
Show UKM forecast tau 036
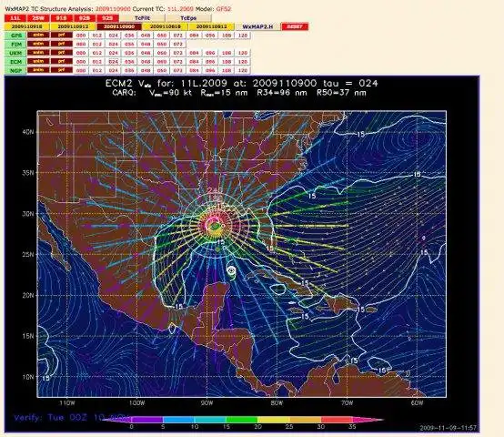coord(129,53)
